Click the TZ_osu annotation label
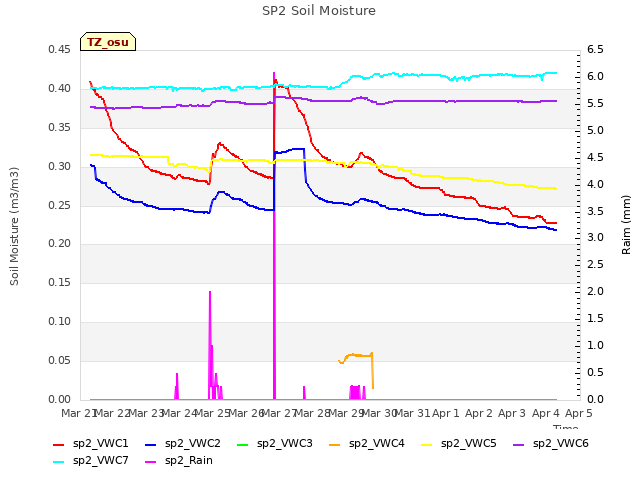The width and height of the screenshot is (640, 480). tap(108, 42)
